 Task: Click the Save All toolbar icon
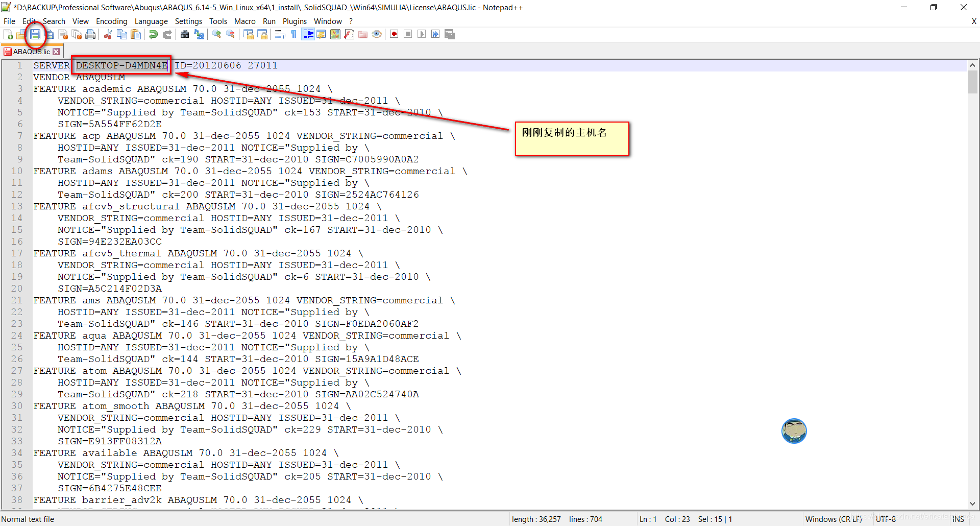(x=50, y=34)
